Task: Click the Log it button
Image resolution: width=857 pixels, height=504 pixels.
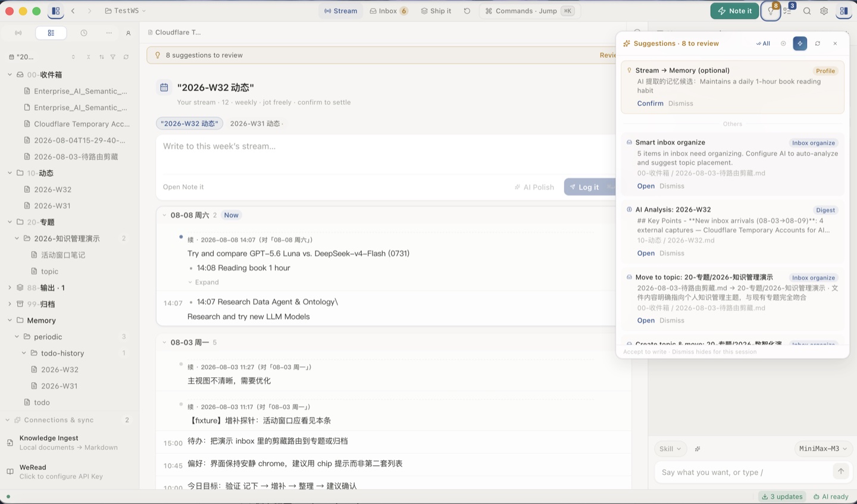Action: pyautogui.click(x=589, y=187)
